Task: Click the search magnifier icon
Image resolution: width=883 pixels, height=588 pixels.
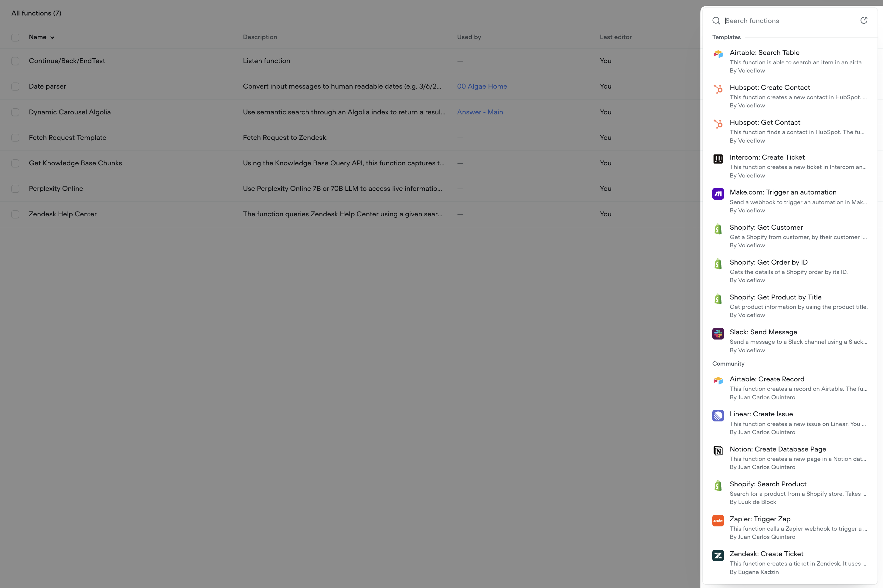Action: pos(716,21)
